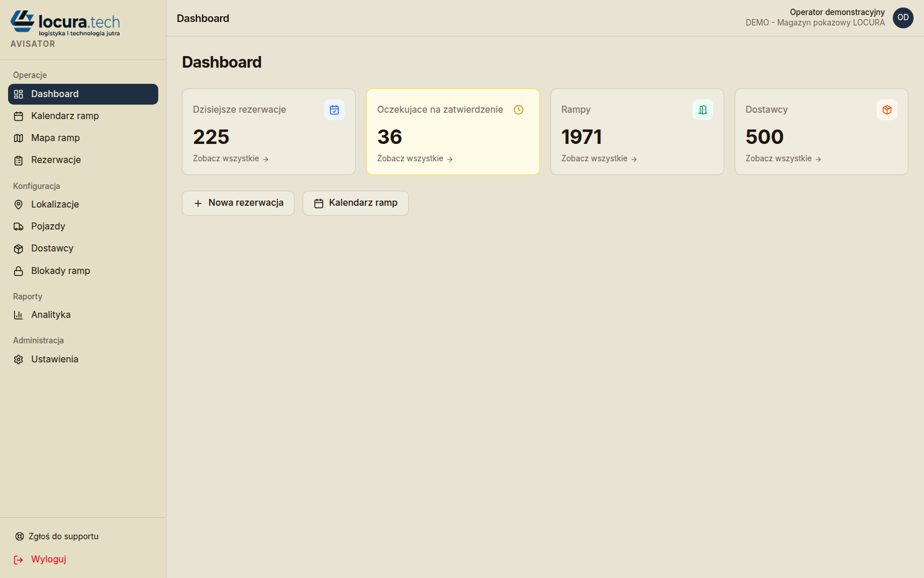Click the 36 pending count
The height and width of the screenshot is (578, 924).
[x=390, y=137]
